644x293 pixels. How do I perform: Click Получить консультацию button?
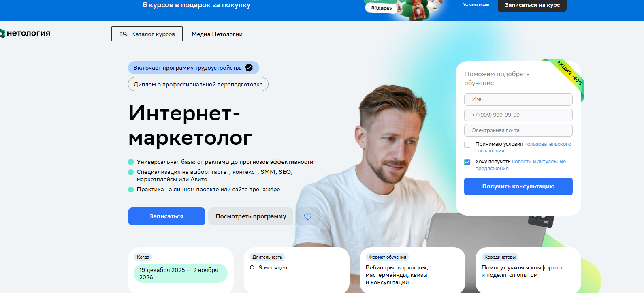518,186
